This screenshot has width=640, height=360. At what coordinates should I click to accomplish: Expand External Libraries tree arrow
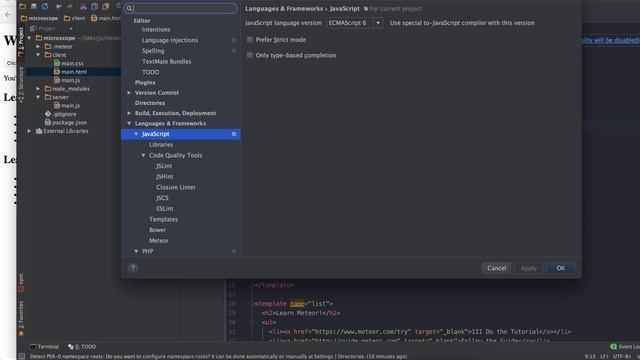(x=29, y=131)
